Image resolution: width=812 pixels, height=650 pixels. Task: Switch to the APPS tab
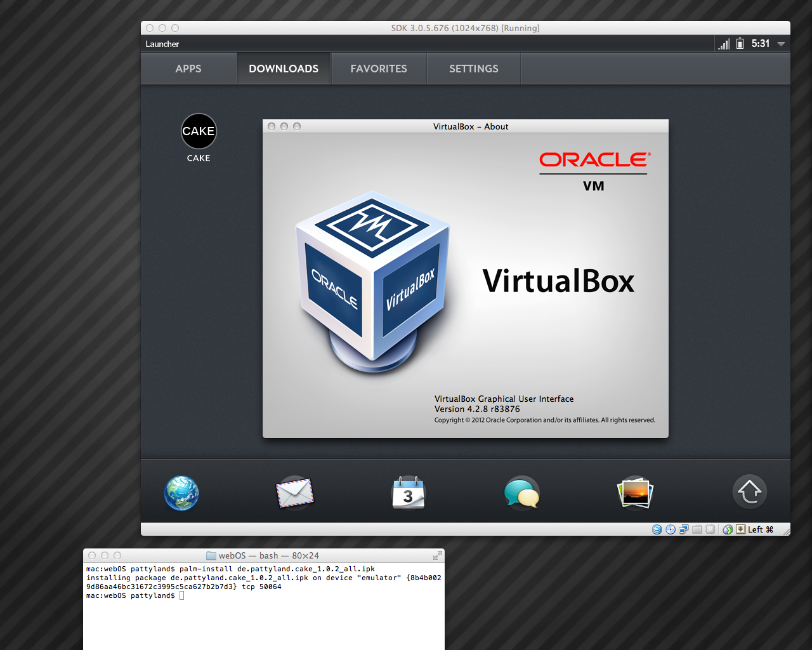(x=188, y=68)
